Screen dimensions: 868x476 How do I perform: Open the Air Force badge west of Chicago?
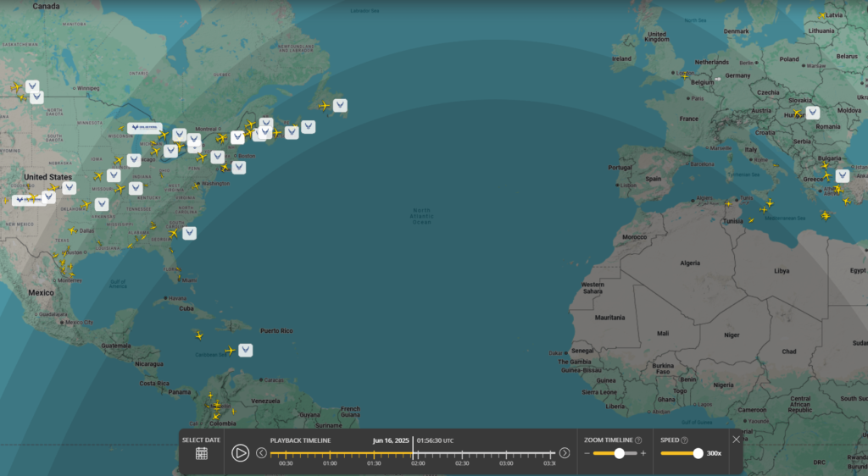[x=133, y=160]
